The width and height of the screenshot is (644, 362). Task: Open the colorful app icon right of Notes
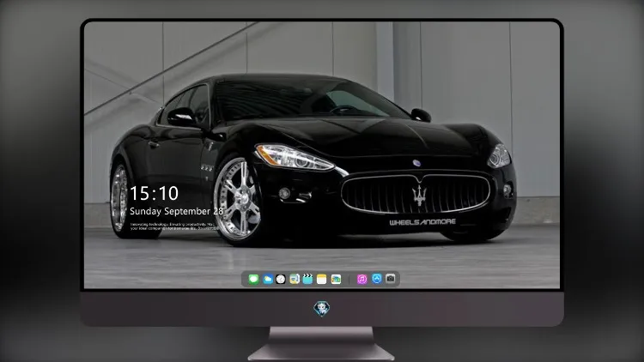point(336,279)
